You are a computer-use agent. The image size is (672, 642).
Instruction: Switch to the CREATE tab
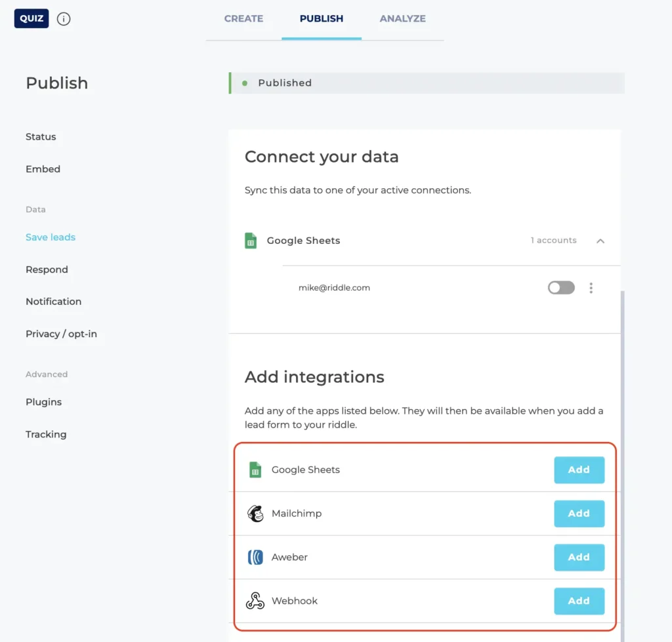coord(243,18)
